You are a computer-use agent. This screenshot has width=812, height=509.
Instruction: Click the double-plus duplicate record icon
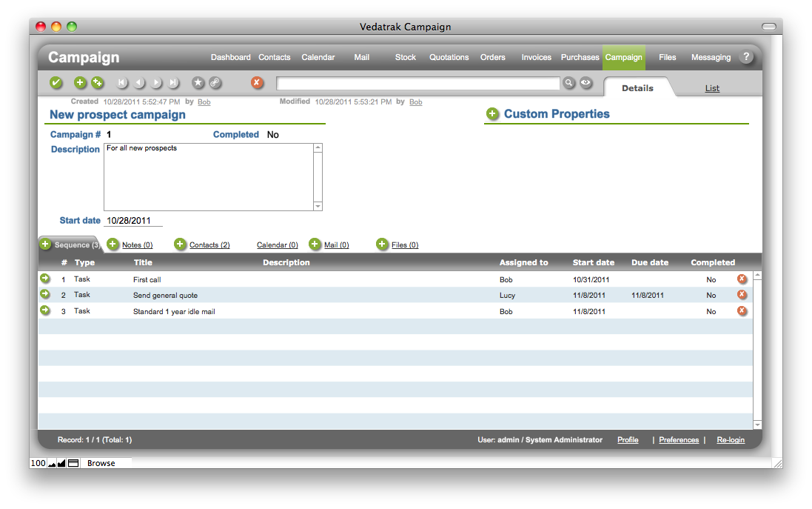(98, 82)
